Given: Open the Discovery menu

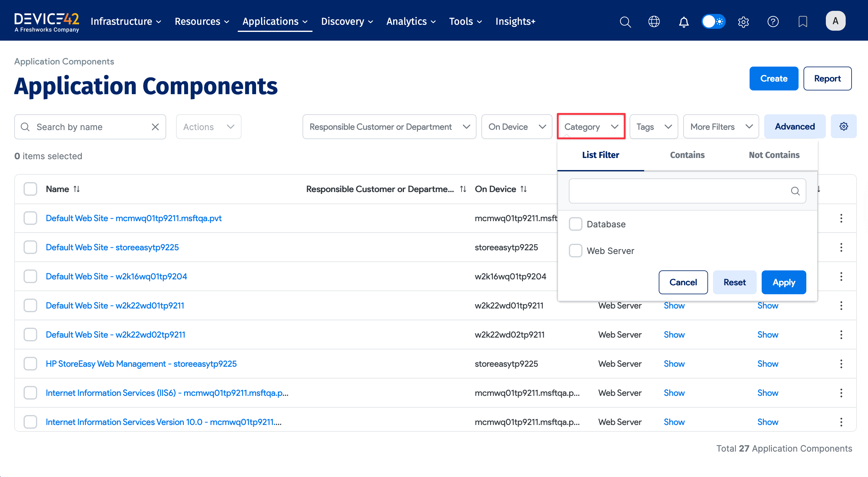Looking at the screenshot, I should [347, 21].
